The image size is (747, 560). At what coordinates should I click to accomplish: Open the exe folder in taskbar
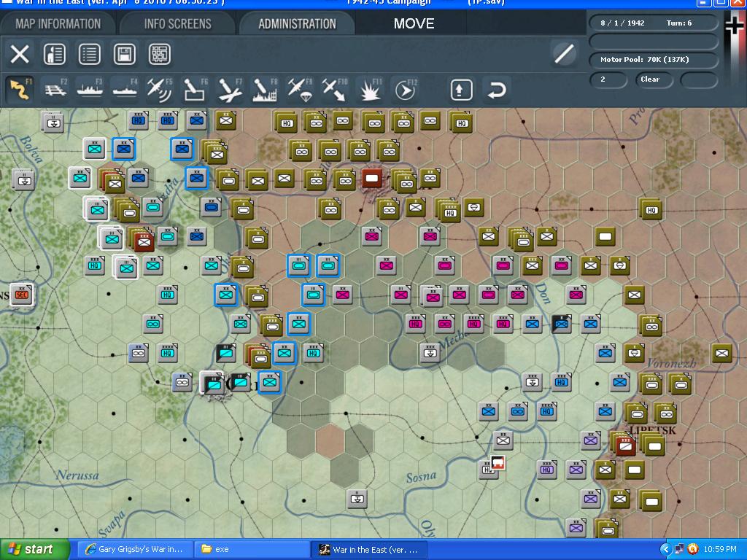click(252, 549)
